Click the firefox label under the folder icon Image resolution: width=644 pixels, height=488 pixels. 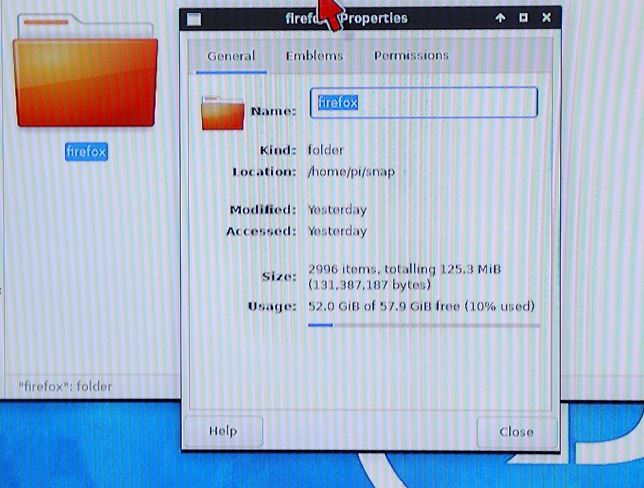pyautogui.click(x=86, y=152)
